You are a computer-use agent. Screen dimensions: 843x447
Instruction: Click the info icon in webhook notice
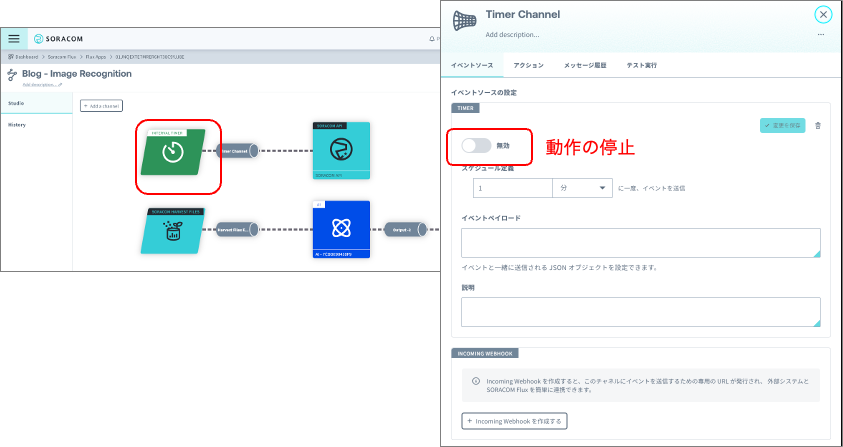pos(475,381)
